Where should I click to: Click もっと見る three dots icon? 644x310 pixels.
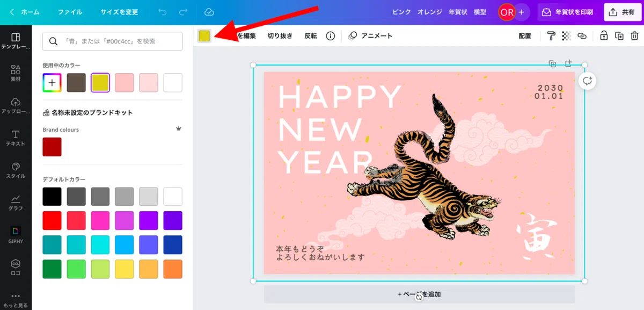tap(16, 295)
